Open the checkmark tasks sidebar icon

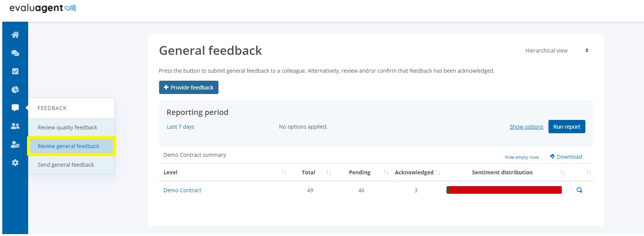(15, 71)
